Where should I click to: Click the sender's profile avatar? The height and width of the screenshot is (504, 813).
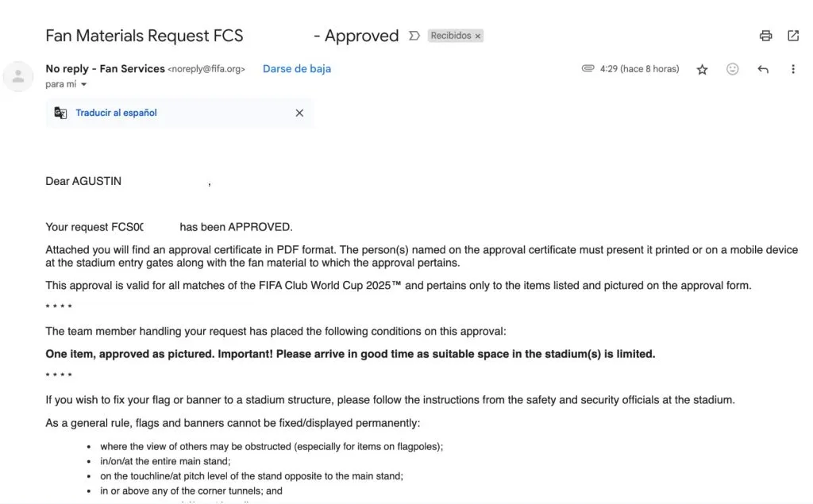point(18,76)
